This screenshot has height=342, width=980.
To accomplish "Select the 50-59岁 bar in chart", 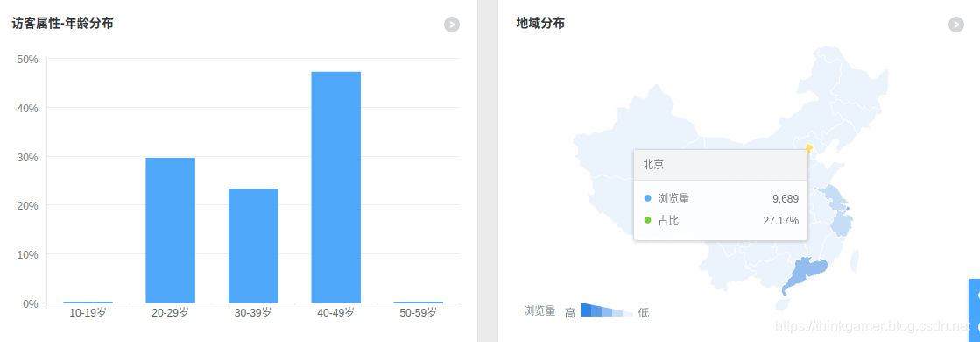I will point(418,302).
